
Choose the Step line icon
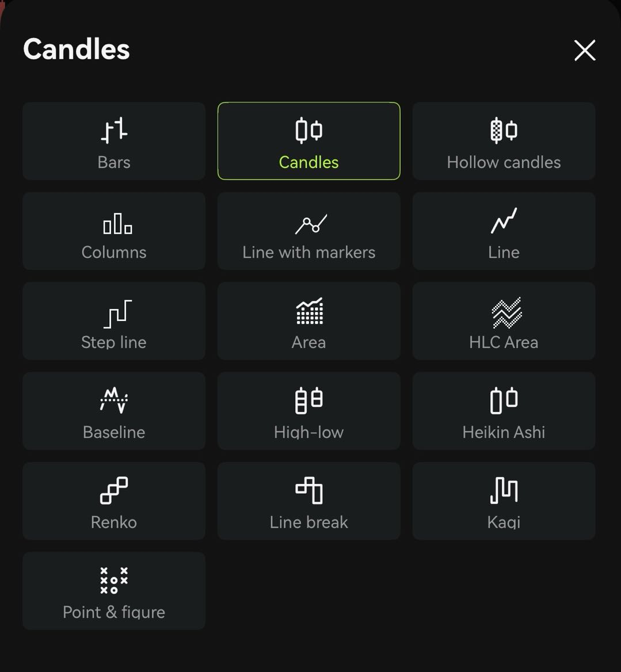tap(117, 314)
